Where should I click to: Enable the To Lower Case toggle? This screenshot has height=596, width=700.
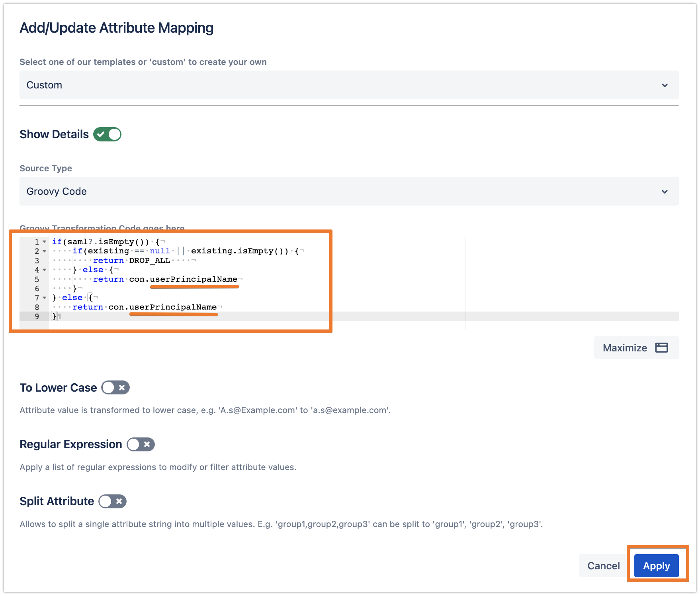[x=115, y=388]
